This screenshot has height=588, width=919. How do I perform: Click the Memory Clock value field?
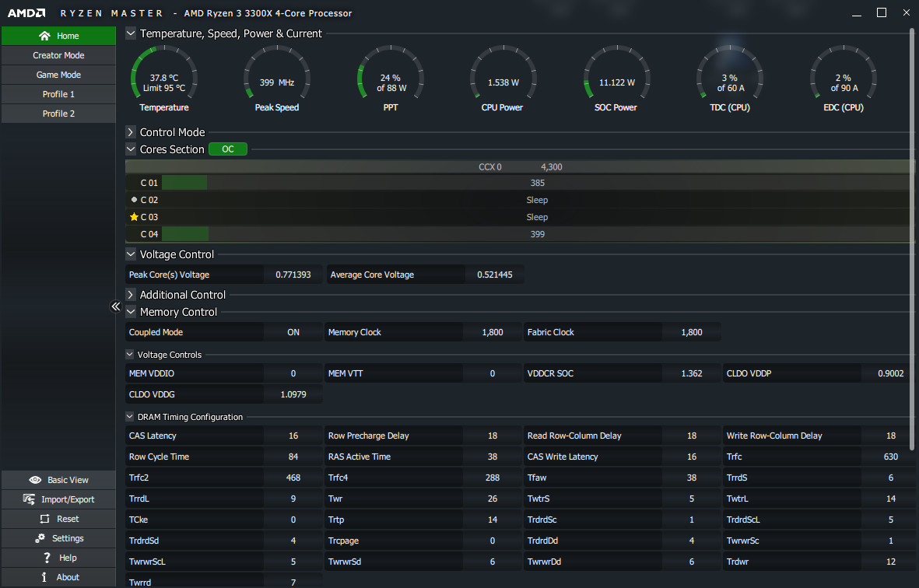point(493,332)
